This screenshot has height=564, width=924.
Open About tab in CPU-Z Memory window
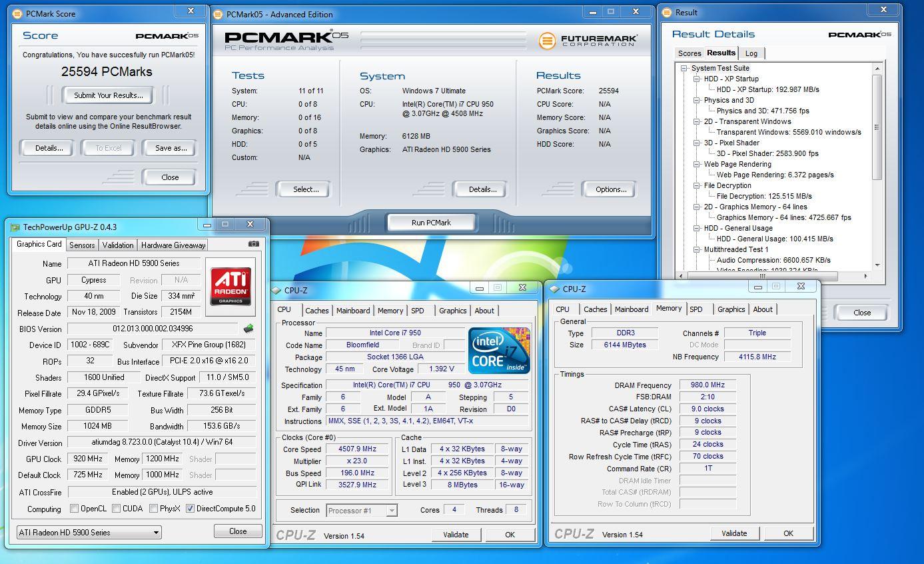(x=762, y=309)
